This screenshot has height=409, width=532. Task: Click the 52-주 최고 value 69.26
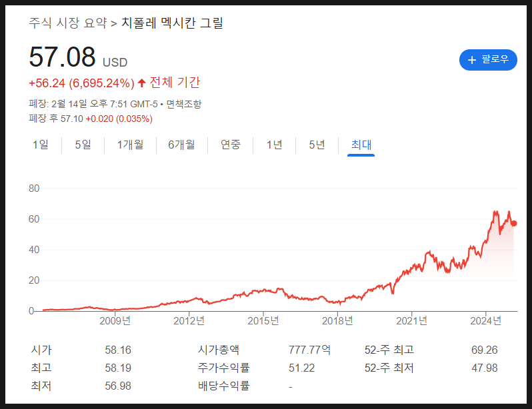[484, 350]
